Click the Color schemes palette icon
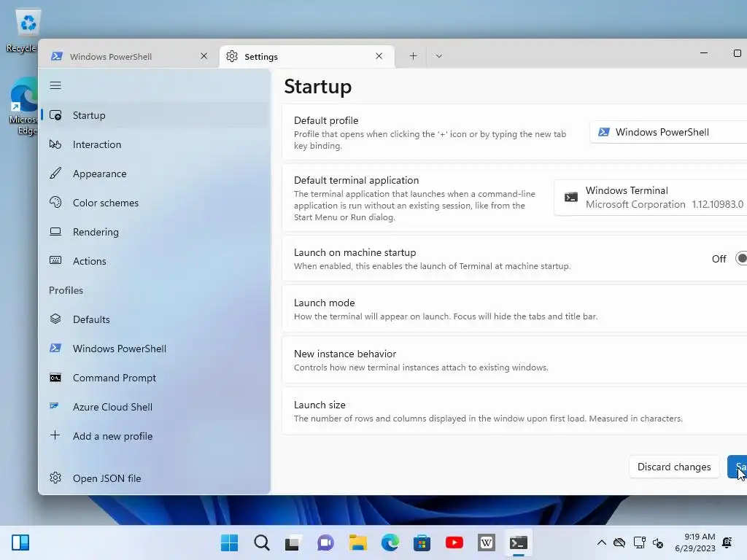The width and height of the screenshot is (747, 560). (x=55, y=203)
